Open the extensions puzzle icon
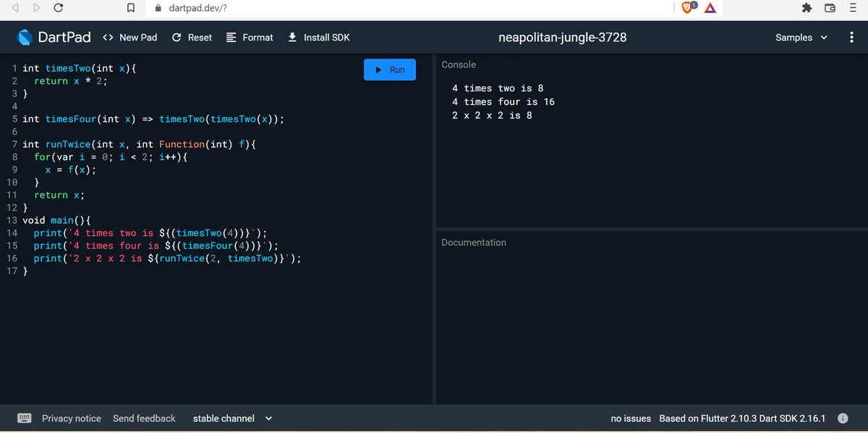Image resolution: width=868 pixels, height=433 pixels. 807,8
